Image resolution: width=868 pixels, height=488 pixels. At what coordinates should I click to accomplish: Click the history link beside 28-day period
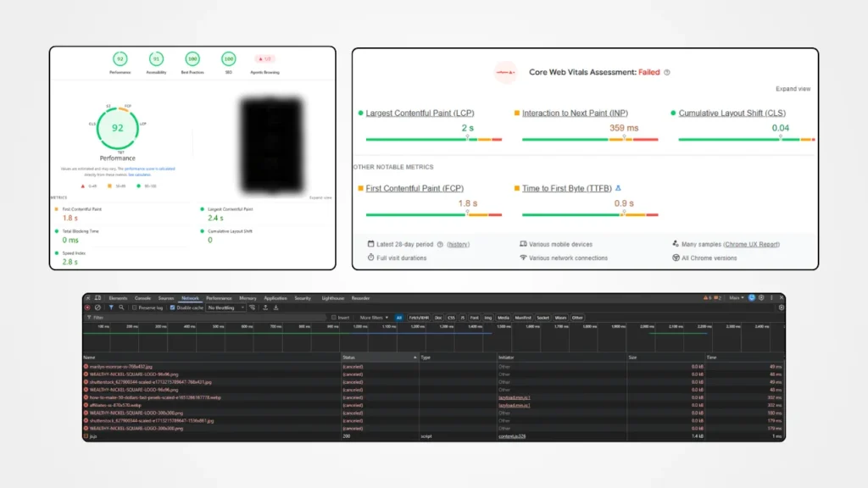click(458, 245)
